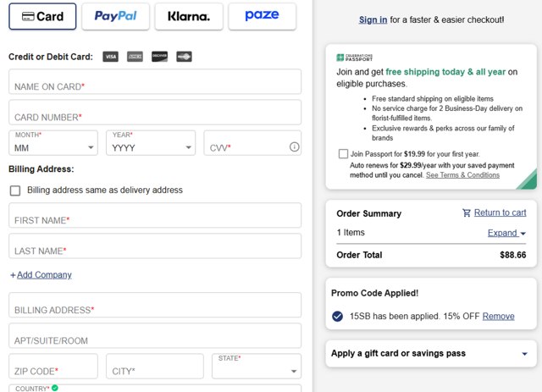Click the Visa card icon
The width and height of the screenshot is (542, 392).
pos(110,57)
